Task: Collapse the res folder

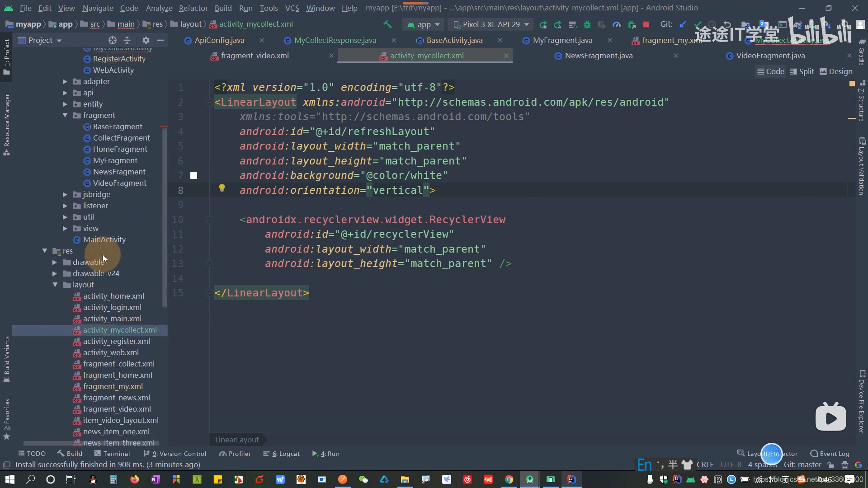Action: pos(44,251)
